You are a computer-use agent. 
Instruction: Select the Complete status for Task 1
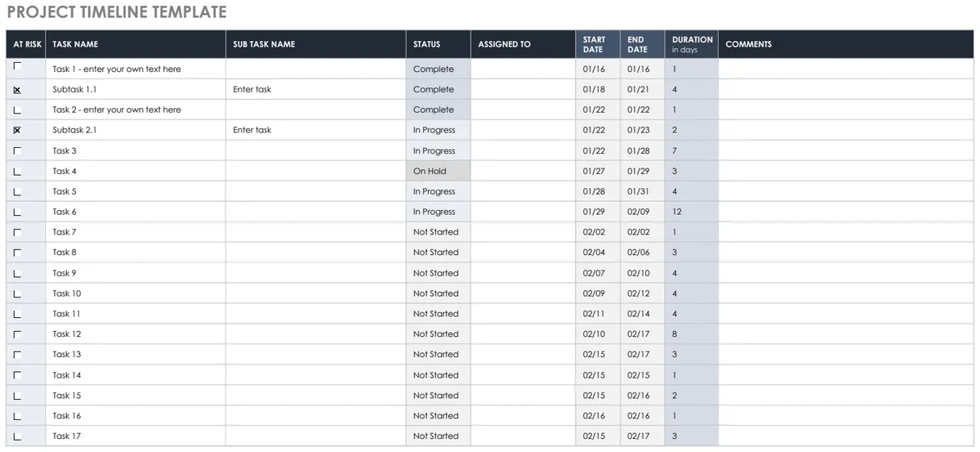click(x=439, y=69)
